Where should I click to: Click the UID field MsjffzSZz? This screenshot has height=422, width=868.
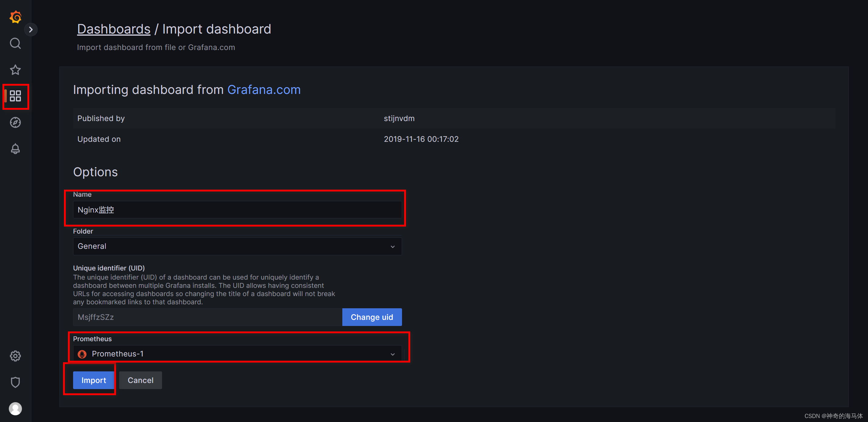pos(208,317)
